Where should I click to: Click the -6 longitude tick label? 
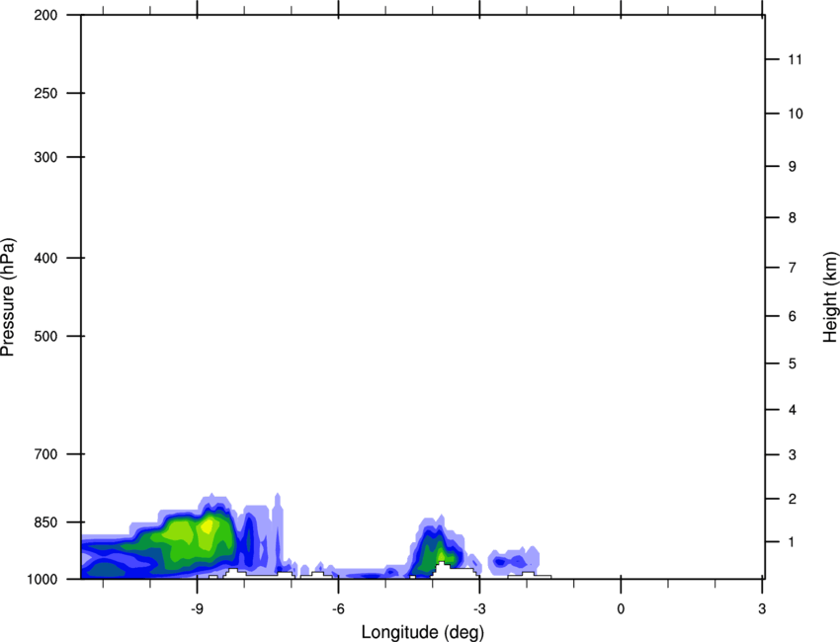point(338,608)
